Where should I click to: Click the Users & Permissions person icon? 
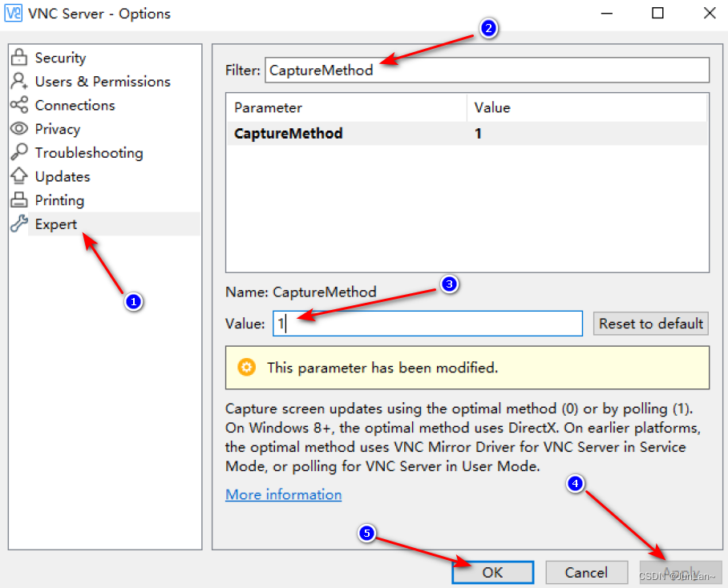19,81
